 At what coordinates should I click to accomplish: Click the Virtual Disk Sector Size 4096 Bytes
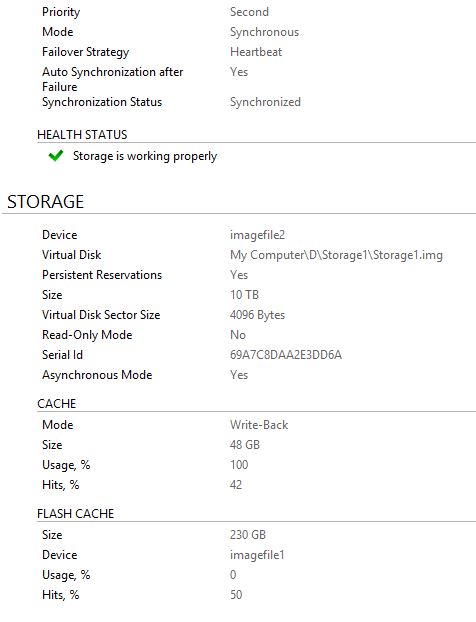point(257,315)
